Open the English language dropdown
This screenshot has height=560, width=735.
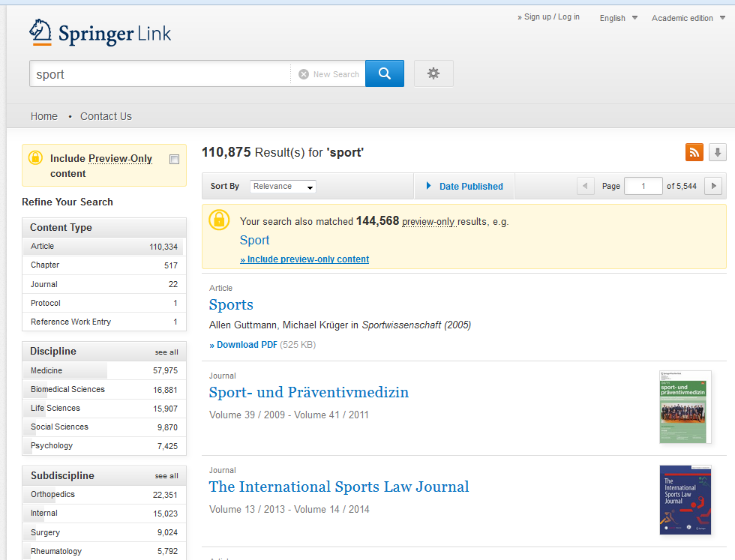pos(619,18)
